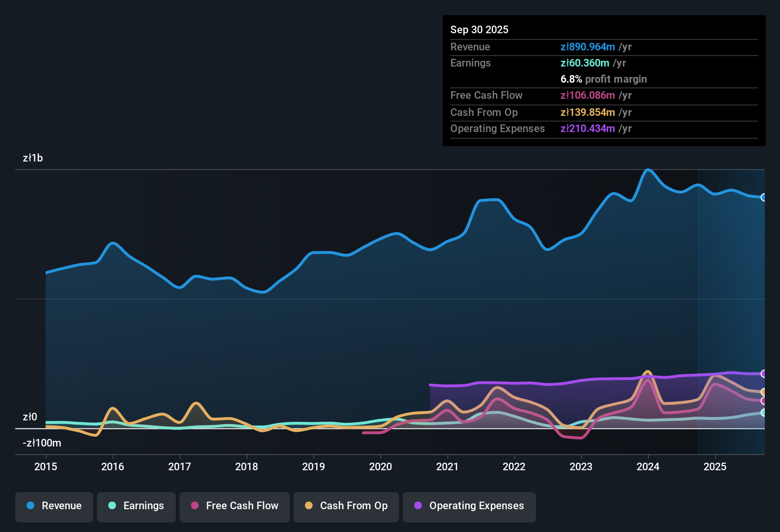Select the Operating Expenses endpoint marker circle
This screenshot has height=532, width=780.
pyautogui.click(x=764, y=374)
